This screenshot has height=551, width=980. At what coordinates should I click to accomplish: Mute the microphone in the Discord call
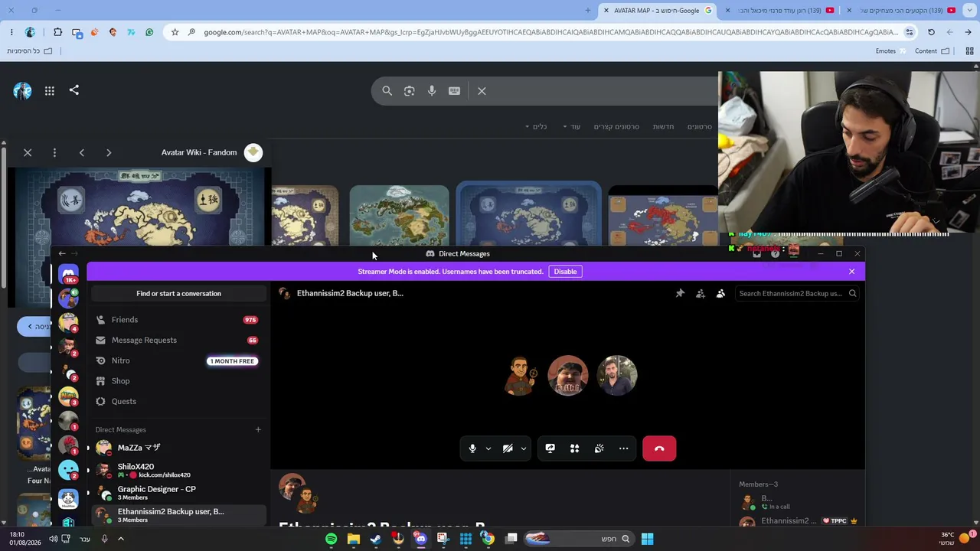pyautogui.click(x=472, y=448)
